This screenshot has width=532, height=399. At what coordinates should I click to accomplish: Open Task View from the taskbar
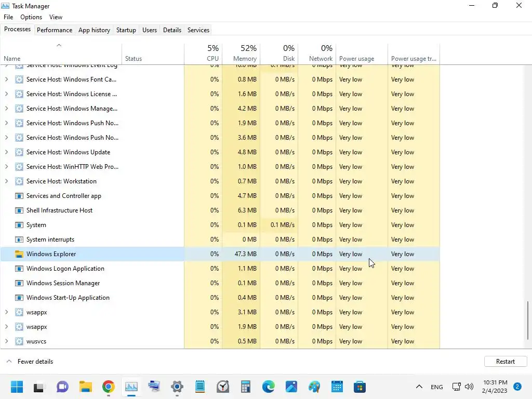(38, 387)
